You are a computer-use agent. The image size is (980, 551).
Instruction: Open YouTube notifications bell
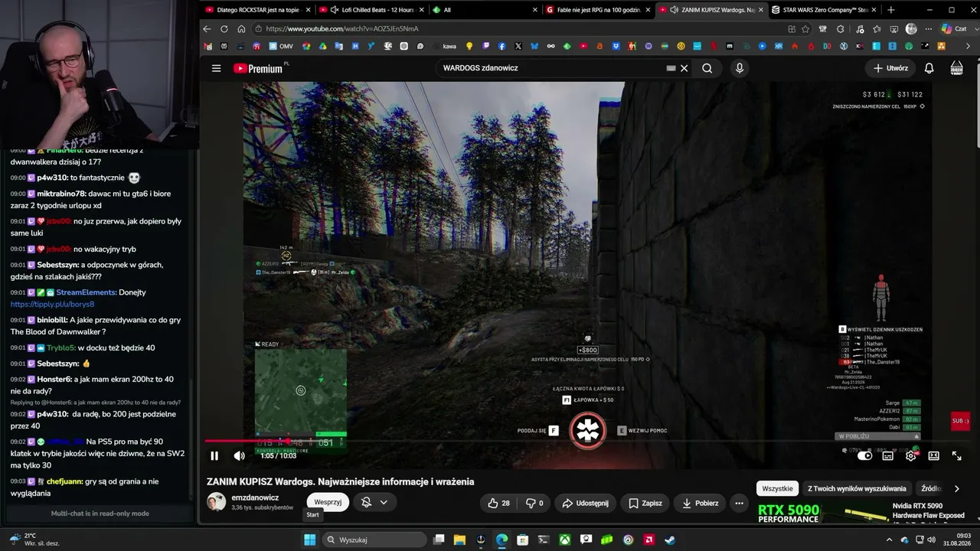pyautogui.click(x=929, y=68)
